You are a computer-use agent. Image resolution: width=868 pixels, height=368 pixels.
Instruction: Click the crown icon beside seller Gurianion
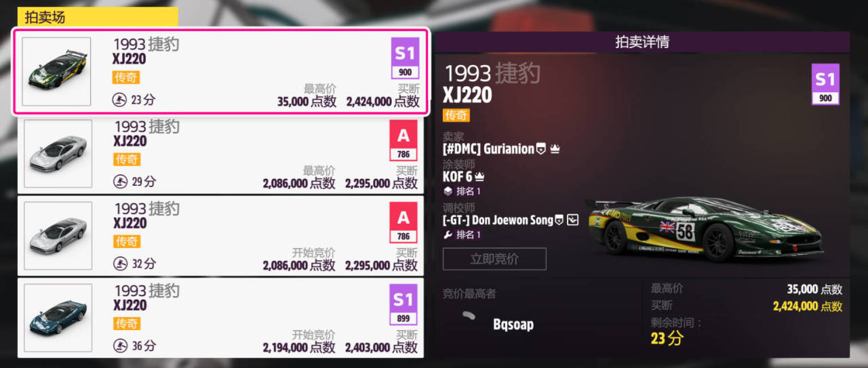tap(555, 148)
